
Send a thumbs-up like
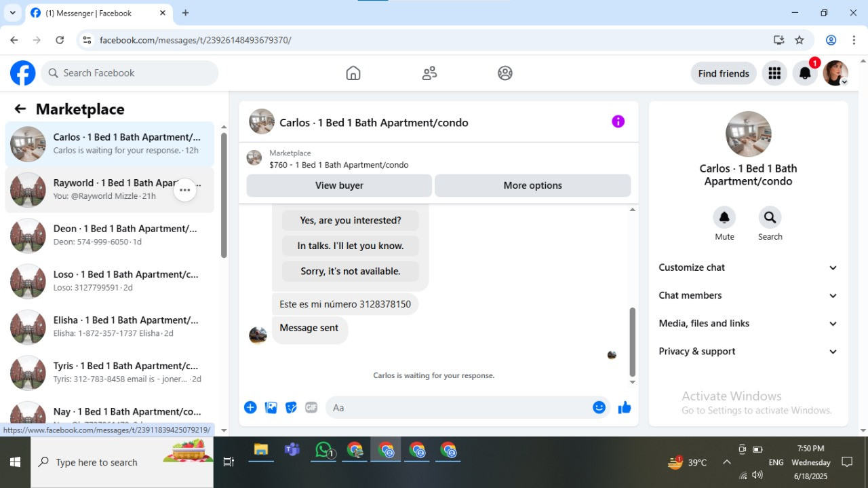(x=625, y=407)
